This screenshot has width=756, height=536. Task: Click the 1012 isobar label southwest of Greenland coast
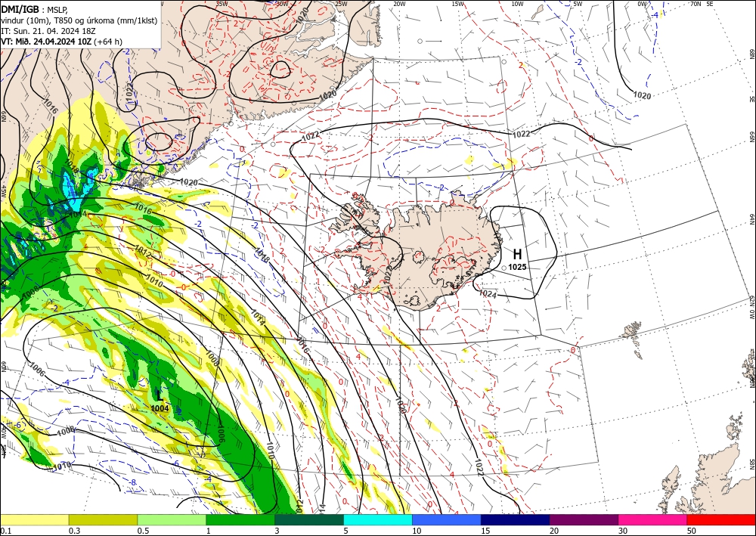143,251
